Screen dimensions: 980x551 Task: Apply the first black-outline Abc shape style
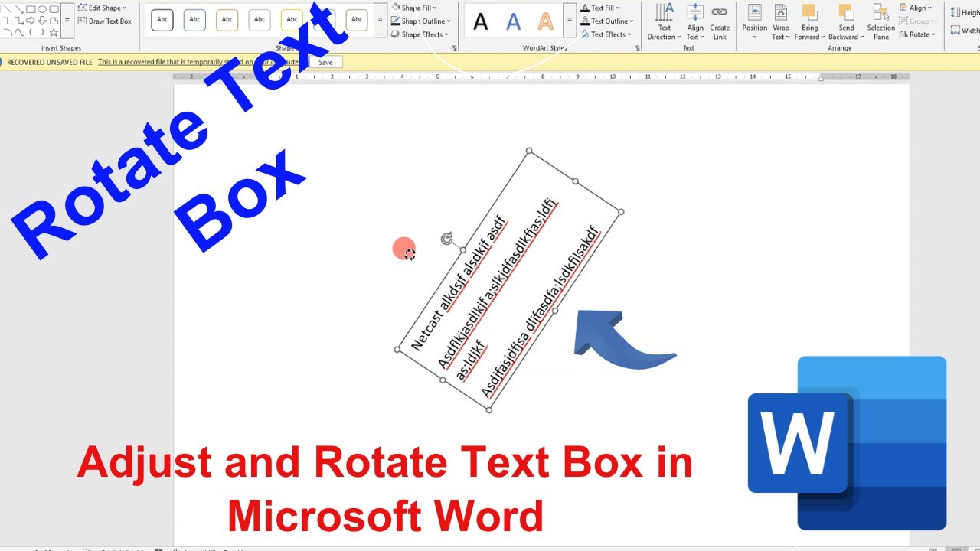click(x=162, y=20)
